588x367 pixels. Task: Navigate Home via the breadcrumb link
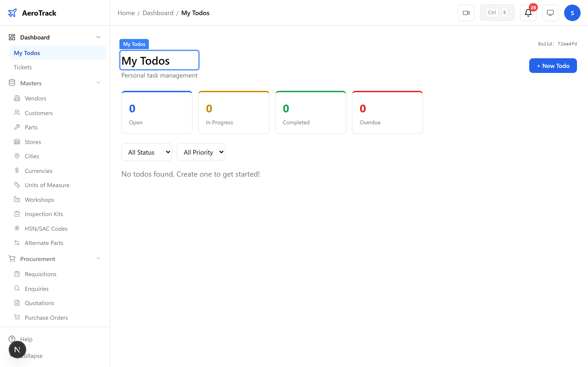tap(126, 13)
